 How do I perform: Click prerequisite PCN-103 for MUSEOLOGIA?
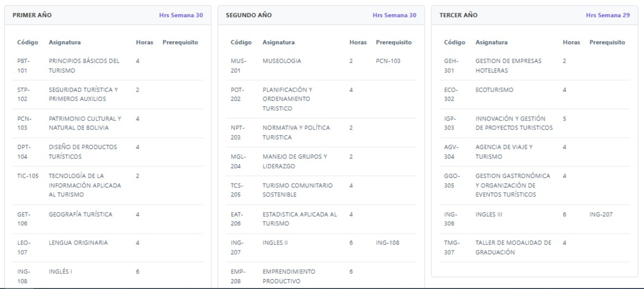pyautogui.click(x=388, y=61)
